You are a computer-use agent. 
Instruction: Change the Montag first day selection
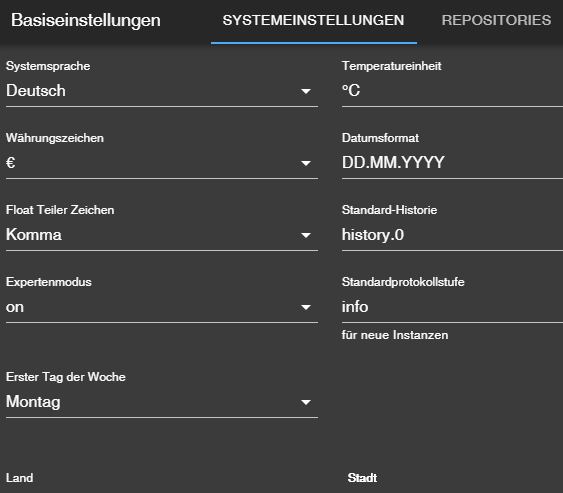[x=162, y=403]
